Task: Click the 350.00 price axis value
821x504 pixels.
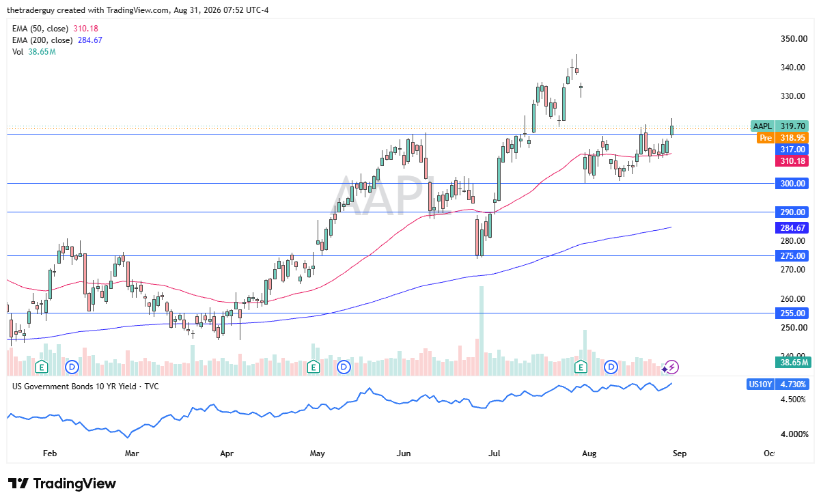Action: (x=793, y=39)
